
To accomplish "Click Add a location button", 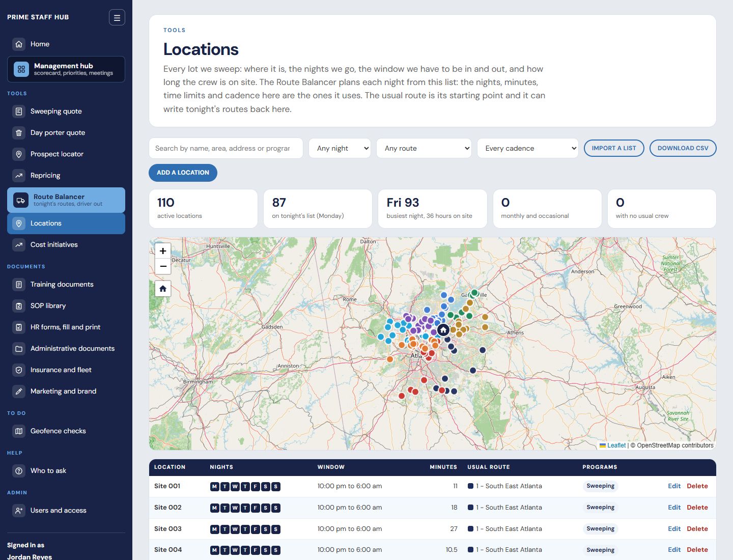I will [x=183, y=173].
